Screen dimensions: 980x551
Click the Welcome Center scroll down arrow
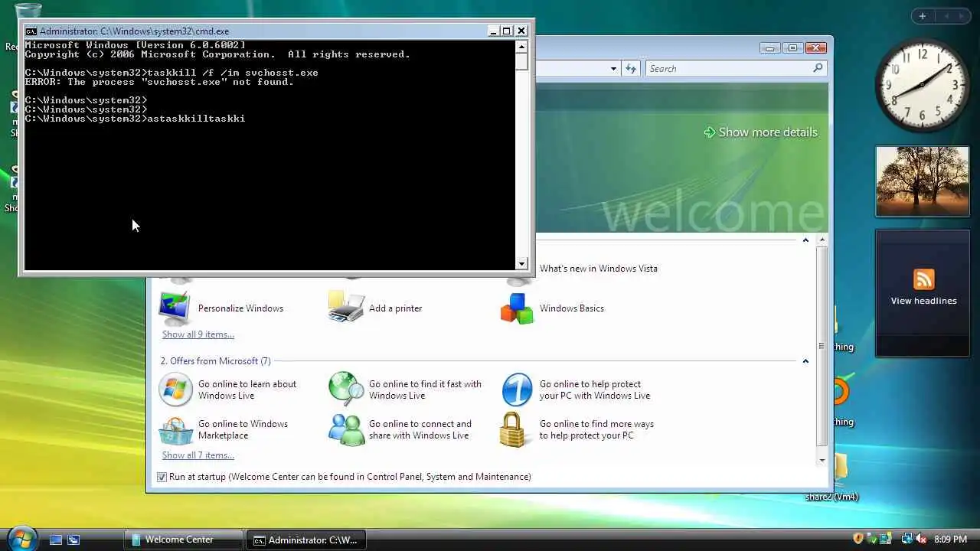pyautogui.click(x=822, y=460)
